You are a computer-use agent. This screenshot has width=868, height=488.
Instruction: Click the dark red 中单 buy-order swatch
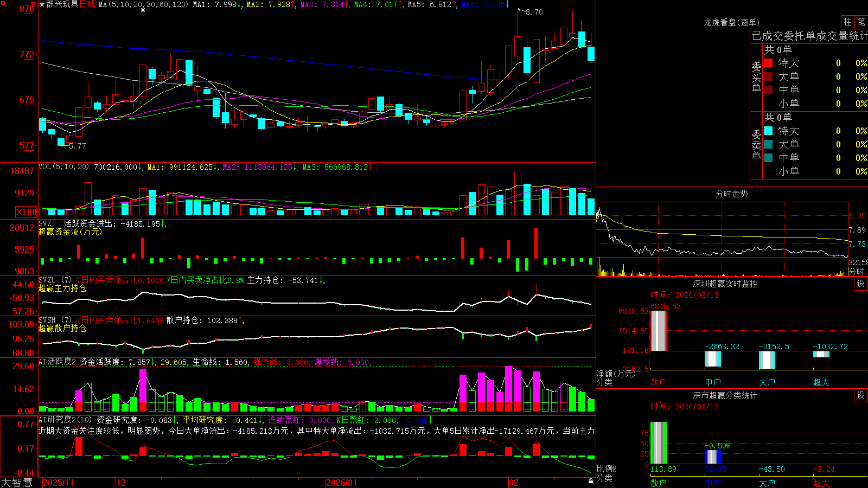[768, 89]
